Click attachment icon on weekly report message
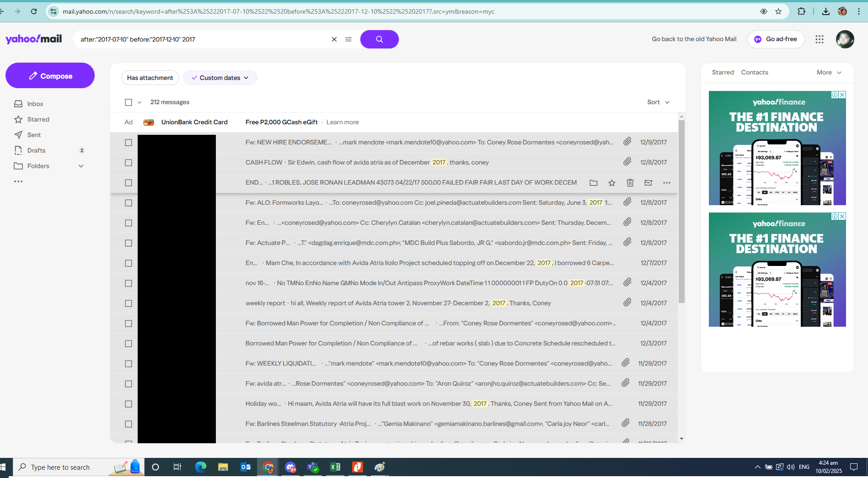868x478 pixels. click(627, 303)
